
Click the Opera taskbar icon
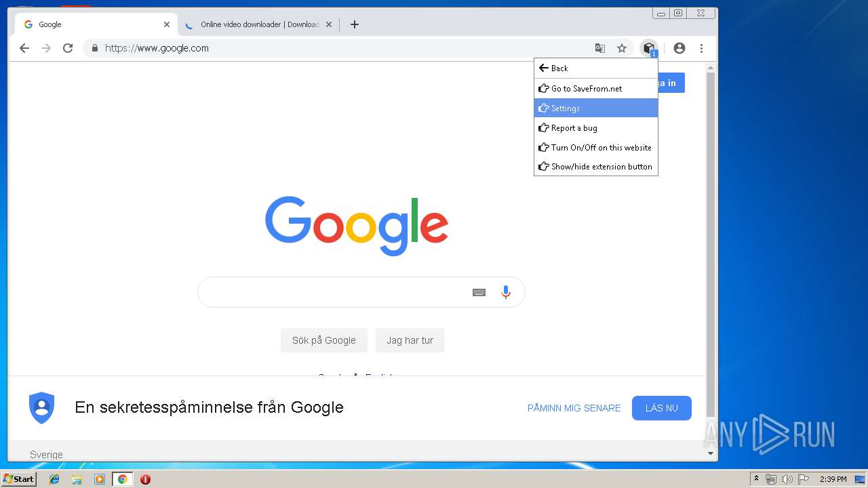click(145, 479)
